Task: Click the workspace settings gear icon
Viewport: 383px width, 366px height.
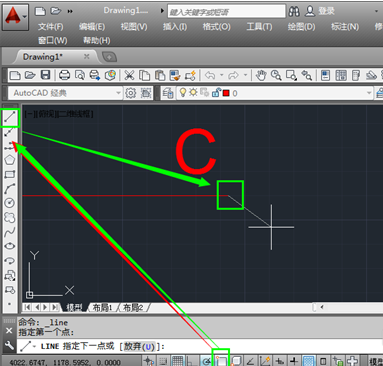Action: (x=130, y=93)
